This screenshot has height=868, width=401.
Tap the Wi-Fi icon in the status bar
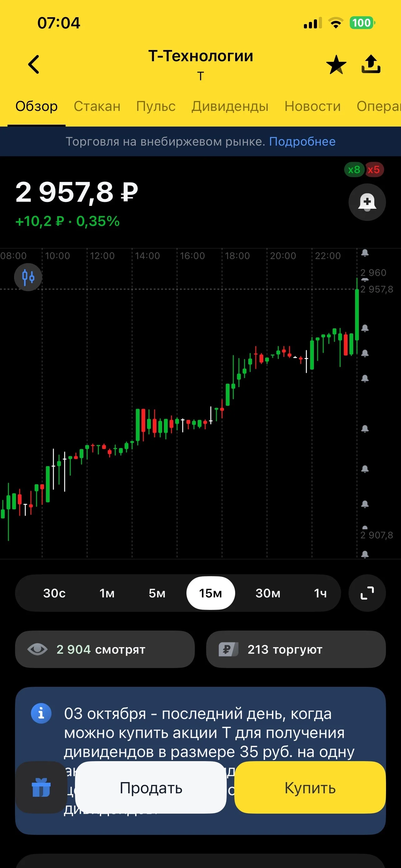pyautogui.click(x=335, y=23)
